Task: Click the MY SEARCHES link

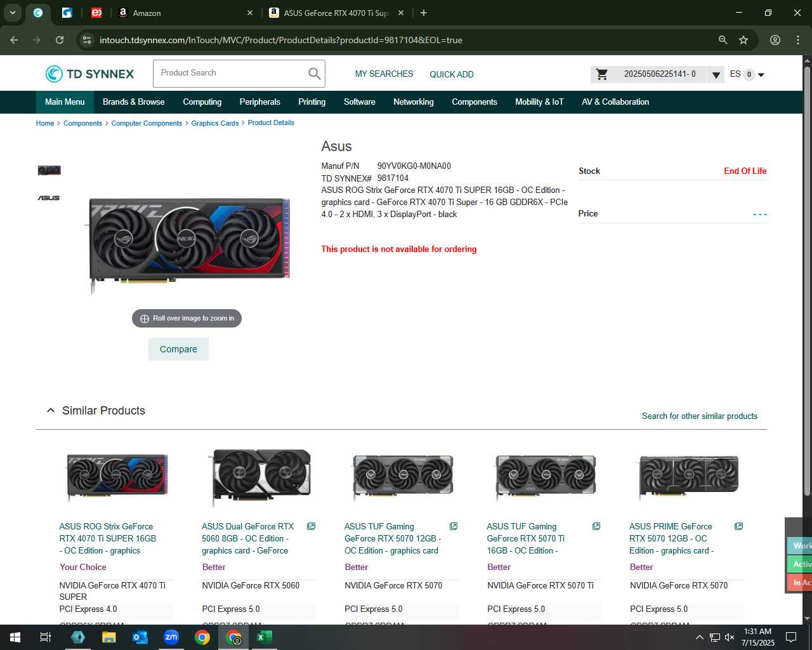Action: (384, 74)
